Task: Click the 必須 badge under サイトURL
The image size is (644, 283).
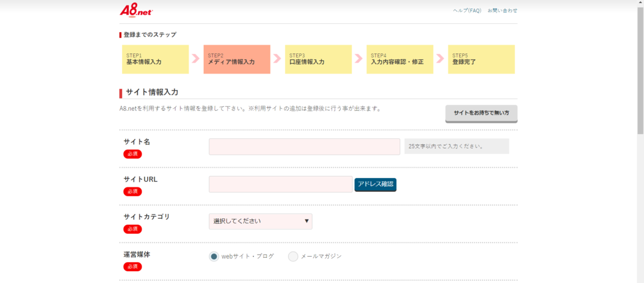Action: [133, 192]
